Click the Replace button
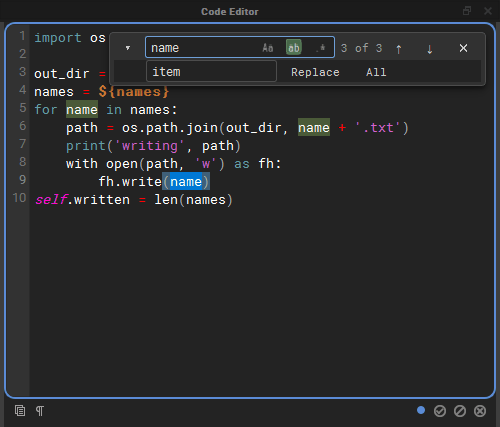500x427 pixels. tap(315, 72)
